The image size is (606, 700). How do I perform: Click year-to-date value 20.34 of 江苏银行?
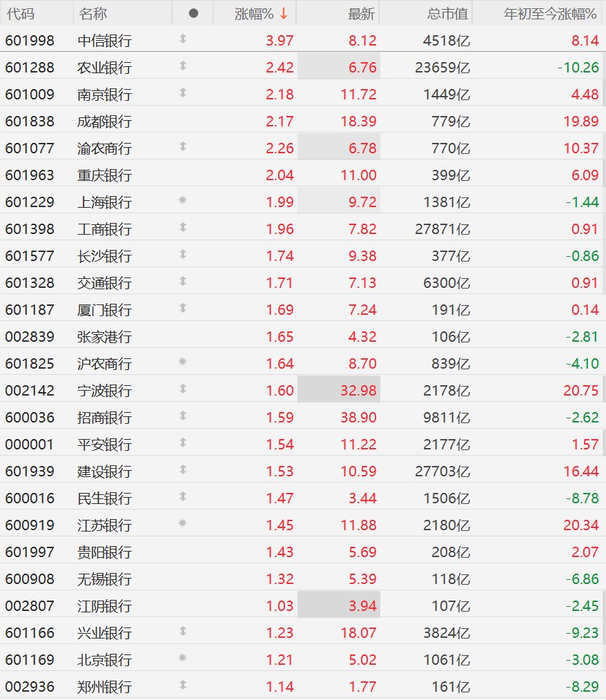580,525
